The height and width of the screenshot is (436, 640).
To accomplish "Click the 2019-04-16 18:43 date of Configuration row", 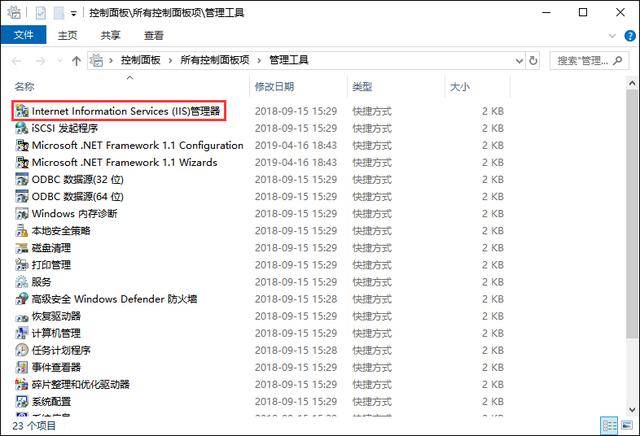I will click(x=296, y=145).
